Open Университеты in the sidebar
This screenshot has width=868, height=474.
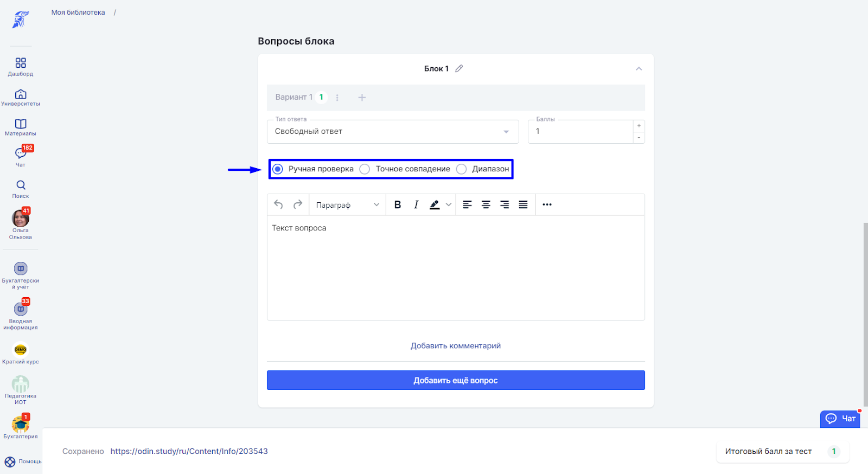(21, 94)
